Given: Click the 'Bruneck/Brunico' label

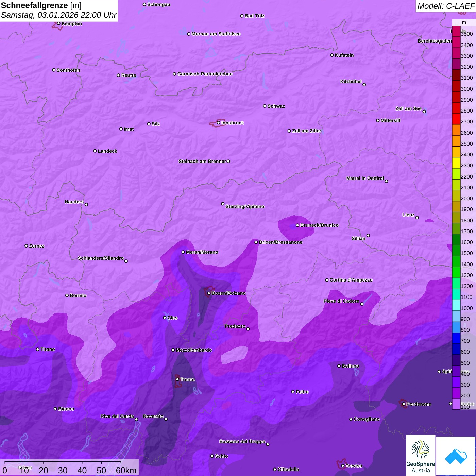Looking at the screenshot, I should pyautogui.click(x=319, y=225).
